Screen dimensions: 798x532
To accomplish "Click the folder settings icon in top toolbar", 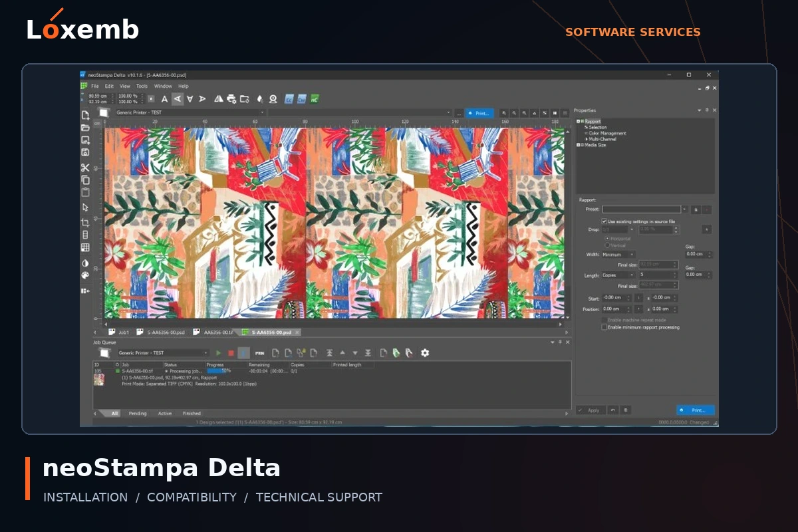I will 244,99.
